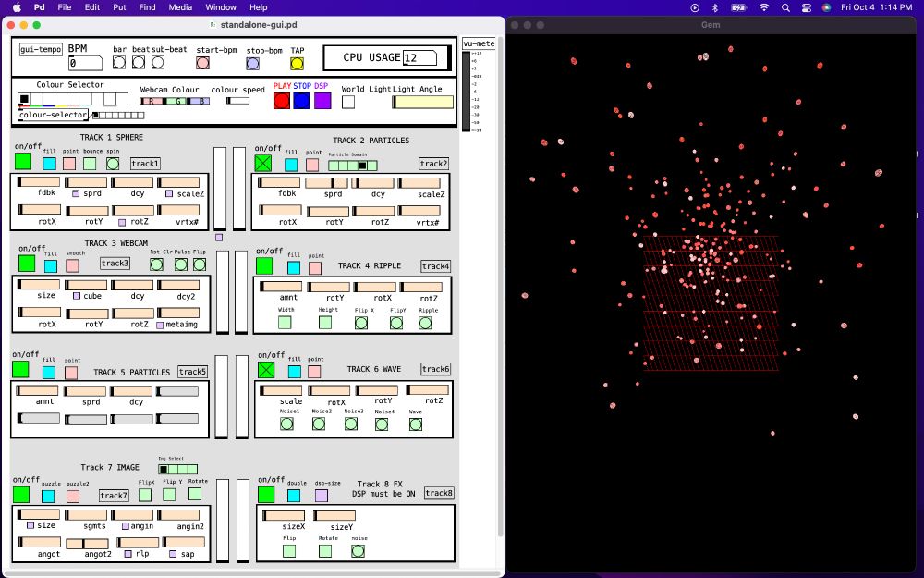Click the Track 6 Wave bang

(x=416, y=424)
